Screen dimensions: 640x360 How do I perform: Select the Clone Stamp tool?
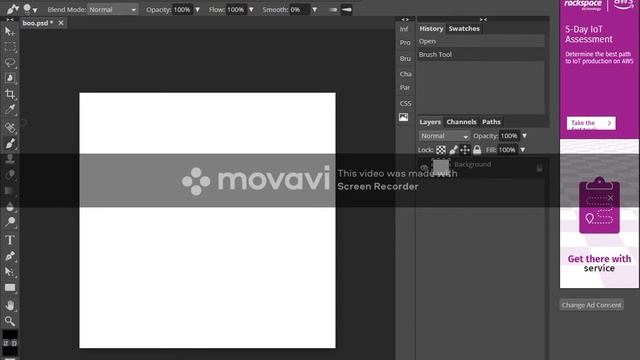coord(10,159)
